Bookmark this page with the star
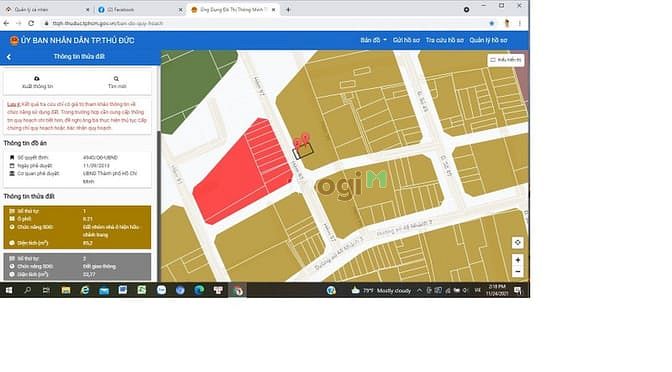The height and width of the screenshot is (372, 672). 492,23
